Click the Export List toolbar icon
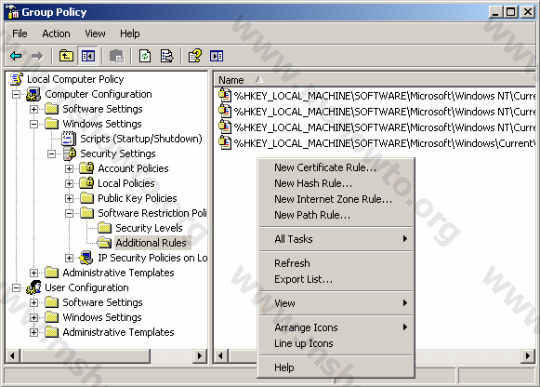Screen dimensions: 540x387 167,55
